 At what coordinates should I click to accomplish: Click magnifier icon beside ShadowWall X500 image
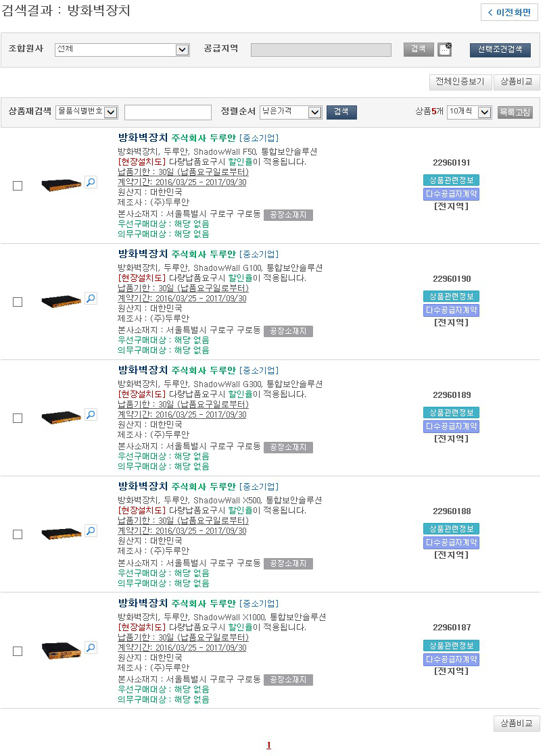[91, 530]
